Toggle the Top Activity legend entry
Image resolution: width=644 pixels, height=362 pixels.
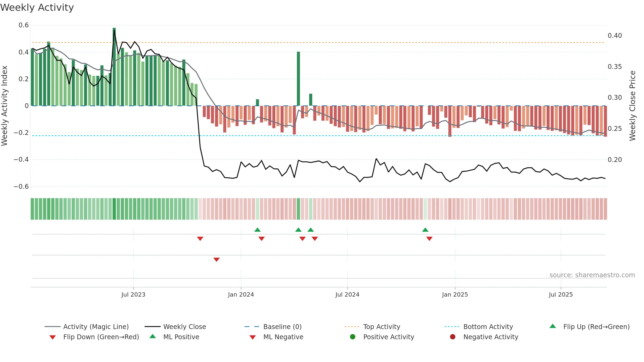coord(372,327)
